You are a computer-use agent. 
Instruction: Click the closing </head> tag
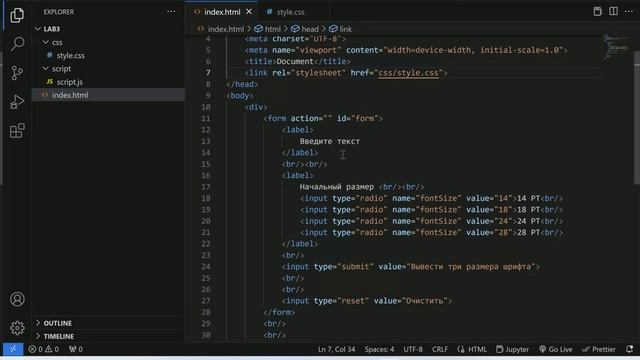[x=242, y=84]
